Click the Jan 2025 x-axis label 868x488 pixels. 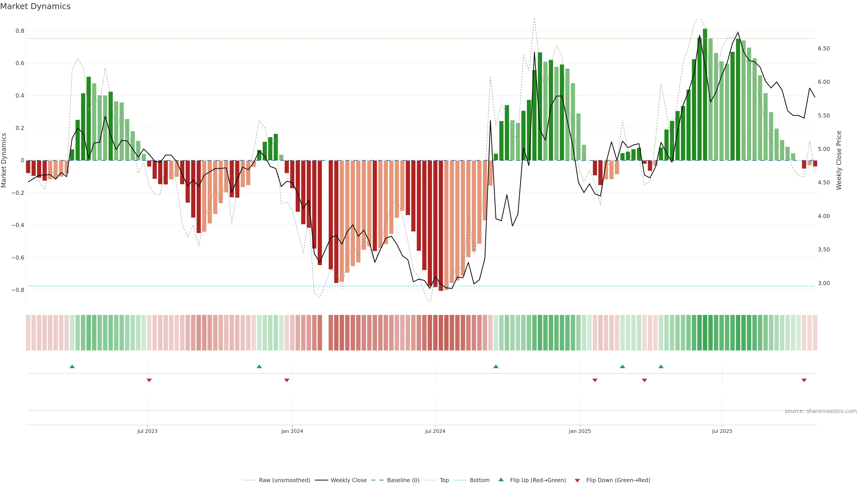(580, 431)
